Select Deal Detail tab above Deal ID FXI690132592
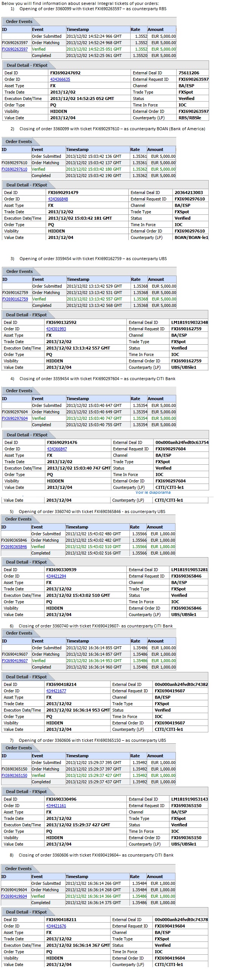 (x=26, y=314)
